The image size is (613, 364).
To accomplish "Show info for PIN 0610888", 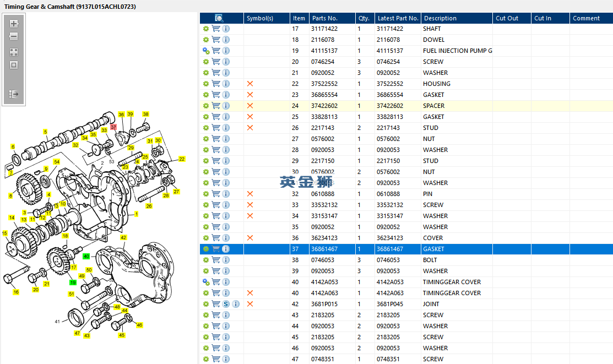I will click(x=226, y=194).
